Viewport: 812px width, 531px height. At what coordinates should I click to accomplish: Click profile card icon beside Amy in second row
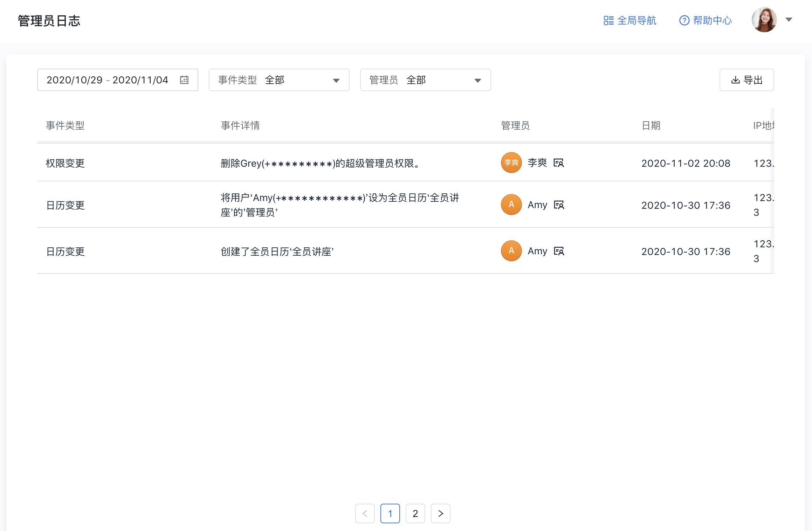pyautogui.click(x=559, y=205)
